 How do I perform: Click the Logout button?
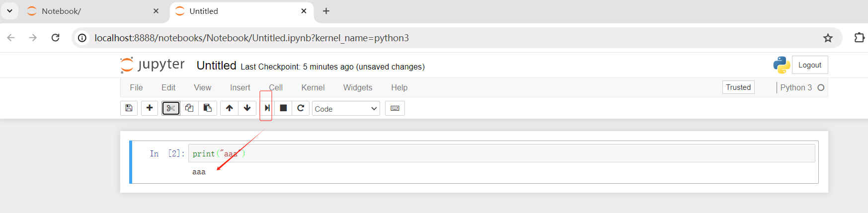click(x=809, y=65)
